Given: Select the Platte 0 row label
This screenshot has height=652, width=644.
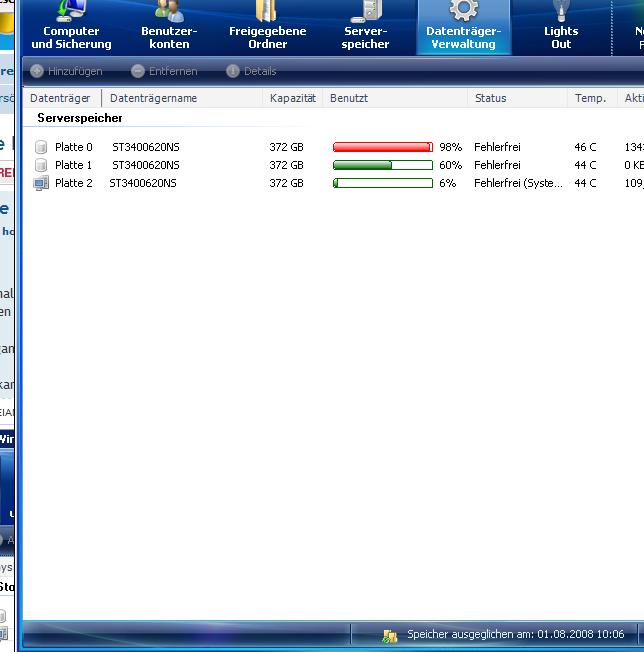Looking at the screenshot, I should click(74, 147).
